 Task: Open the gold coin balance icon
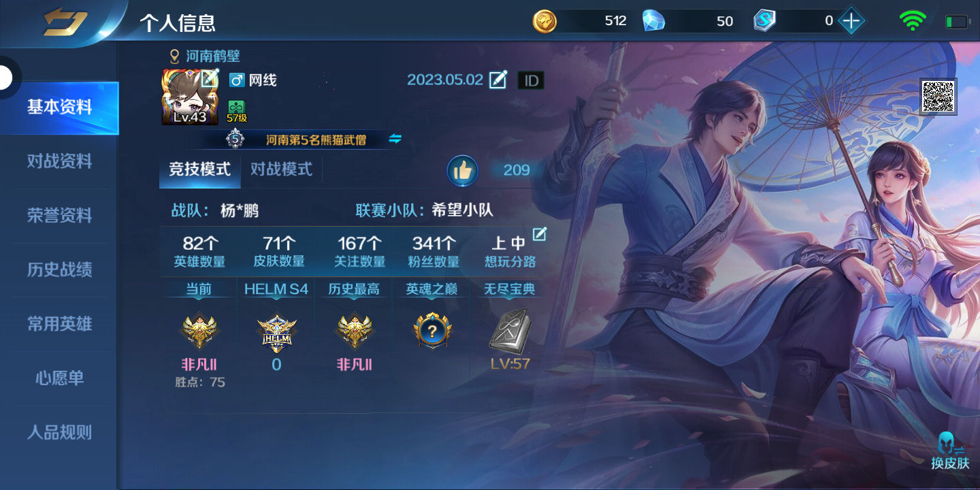click(544, 21)
